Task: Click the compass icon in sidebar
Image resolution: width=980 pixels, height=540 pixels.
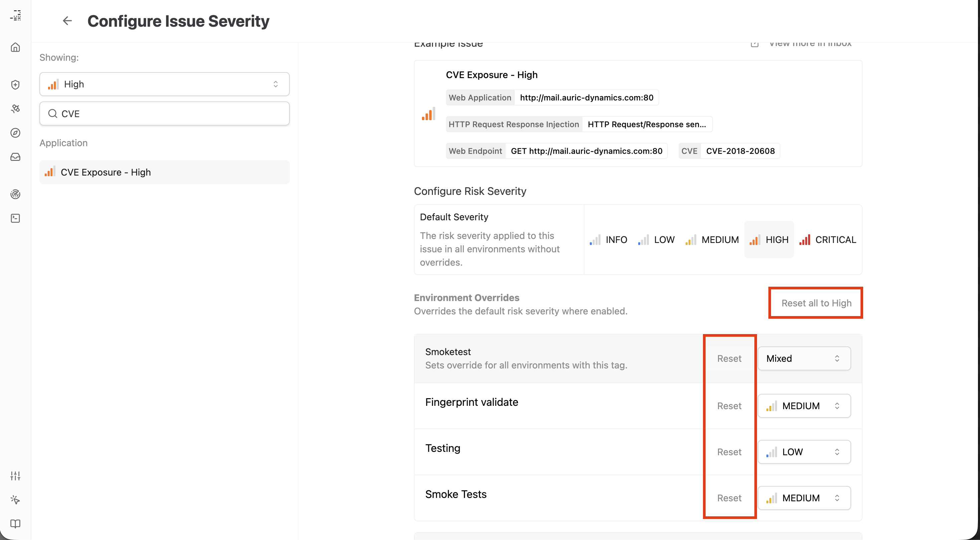Action: point(15,133)
